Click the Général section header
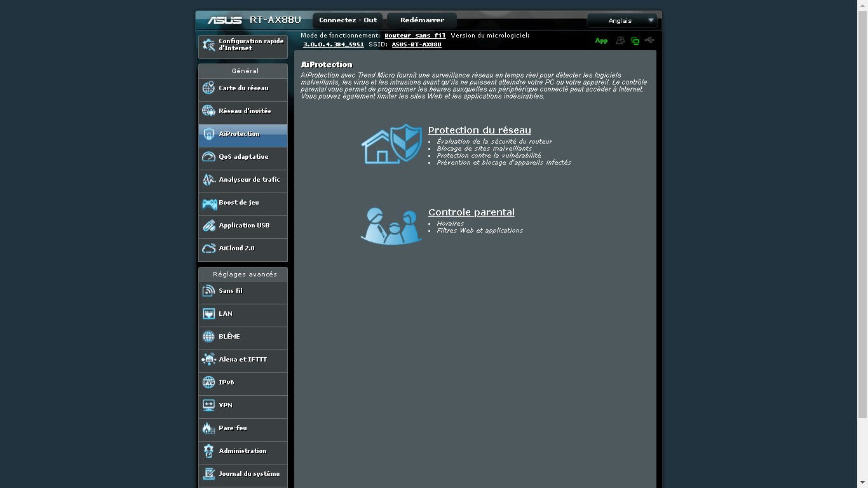 243,71
